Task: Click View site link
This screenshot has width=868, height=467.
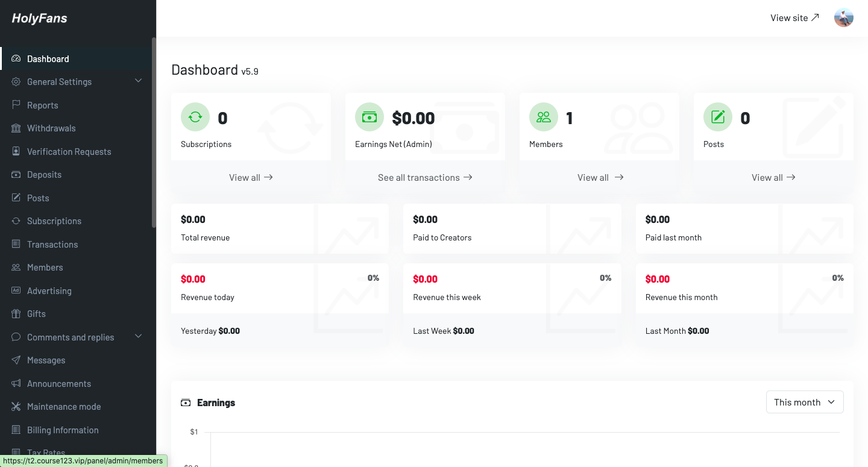Action: (x=794, y=17)
